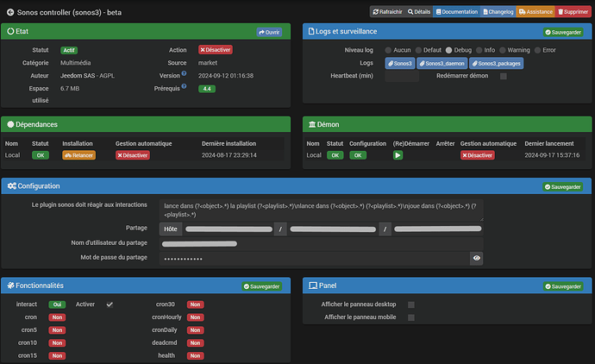This screenshot has width=595, height=364.
Task: Click the Non badge next to health
Action: [195, 356]
